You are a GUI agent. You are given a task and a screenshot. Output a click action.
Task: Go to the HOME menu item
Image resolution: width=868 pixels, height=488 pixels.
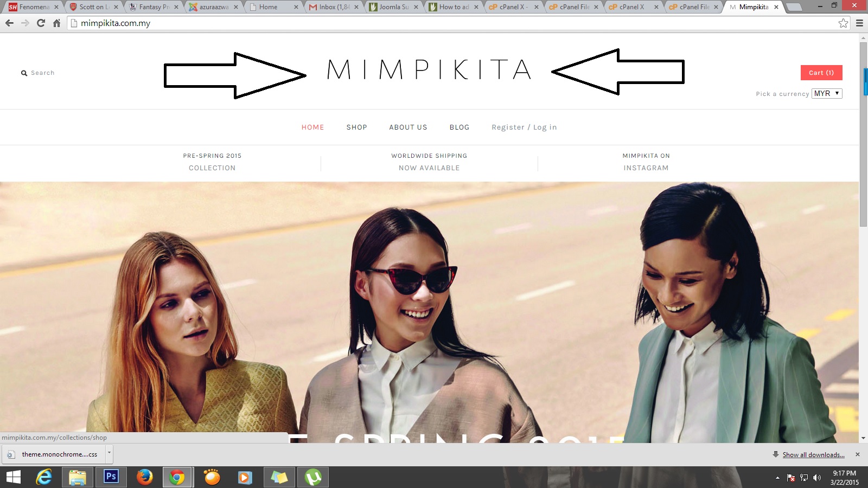pyautogui.click(x=313, y=127)
